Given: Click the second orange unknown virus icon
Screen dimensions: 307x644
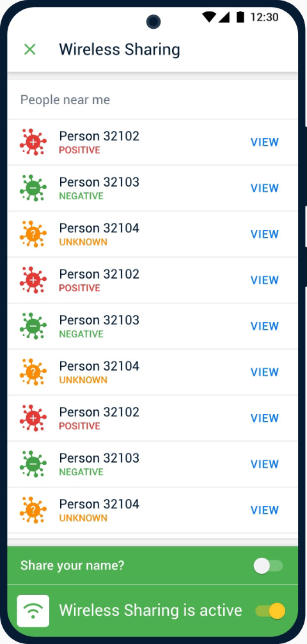Looking at the screenshot, I should tap(33, 372).
